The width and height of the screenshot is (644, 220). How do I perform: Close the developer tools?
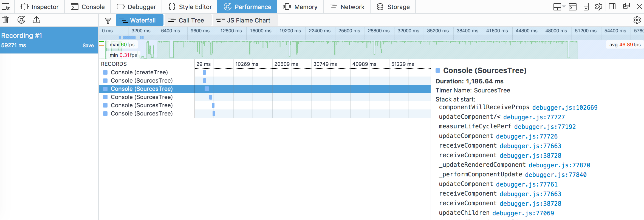pyautogui.click(x=639, y=7)
